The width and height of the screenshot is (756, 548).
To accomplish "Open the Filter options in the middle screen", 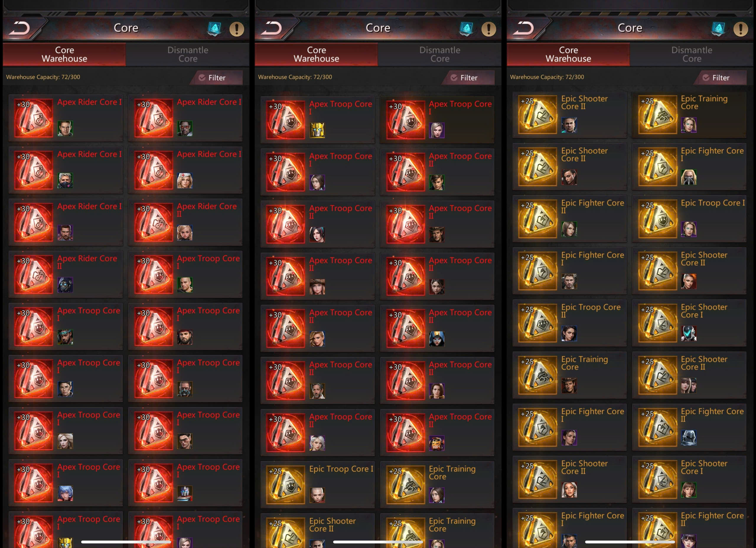I will click(x=468, y=78).
